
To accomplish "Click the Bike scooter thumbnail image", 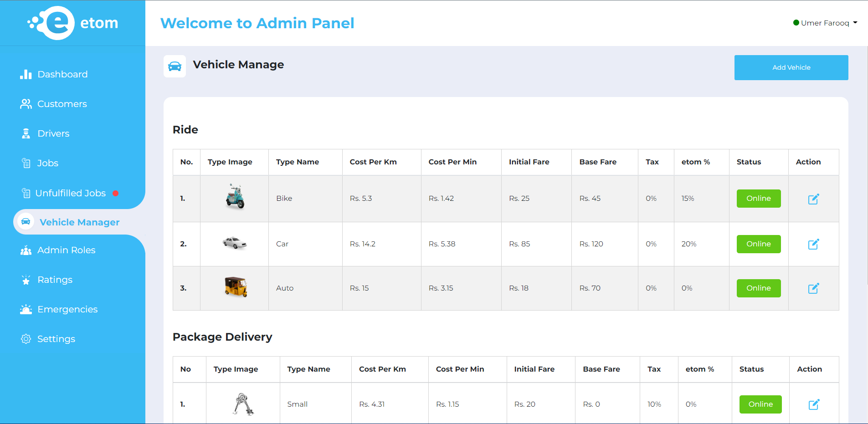I will [x=235, y=197].
